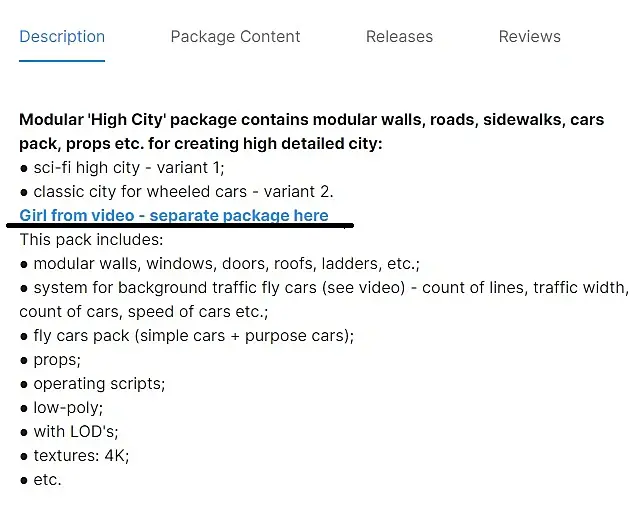
Task: Click the final 'etc.' bullet
Action: point(47,479)
